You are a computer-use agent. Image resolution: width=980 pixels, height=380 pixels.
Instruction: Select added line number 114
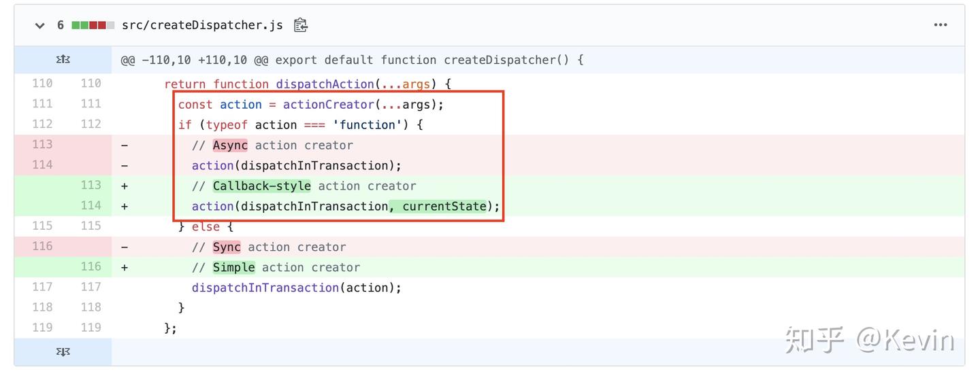91,205
